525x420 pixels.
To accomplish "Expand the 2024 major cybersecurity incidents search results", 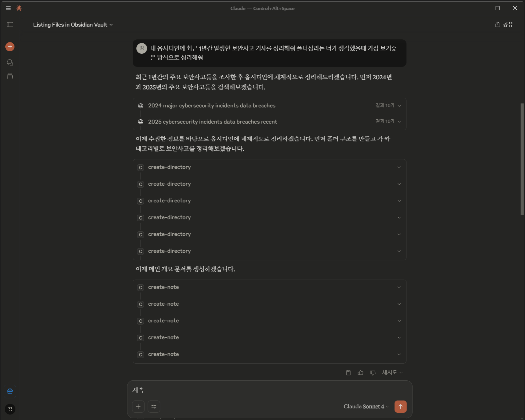I will (x=399, y=106).
